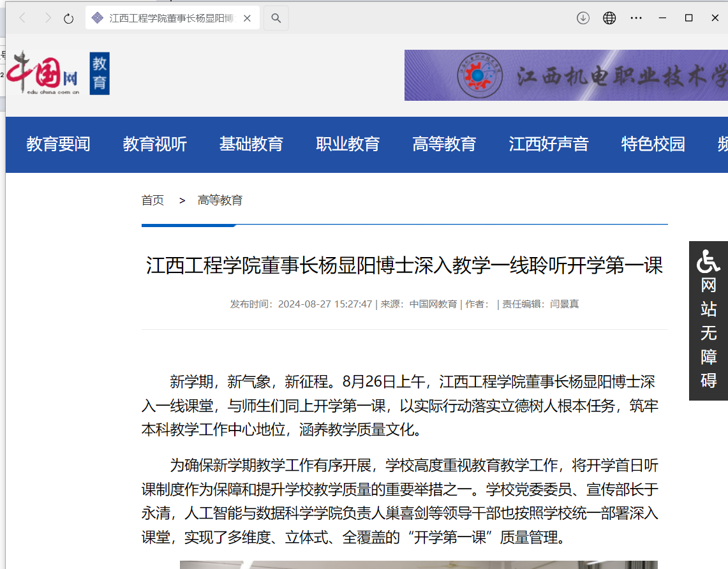Viewport: 728px width, 569px height.
Task: Click the 首页 breadcrumb link
Action: 152,200
